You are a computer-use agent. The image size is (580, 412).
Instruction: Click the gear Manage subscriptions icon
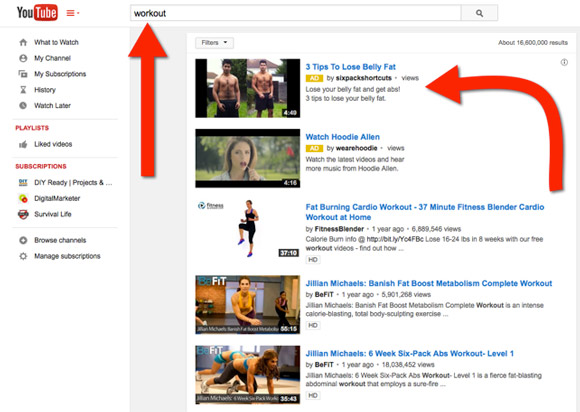(23, 256)
